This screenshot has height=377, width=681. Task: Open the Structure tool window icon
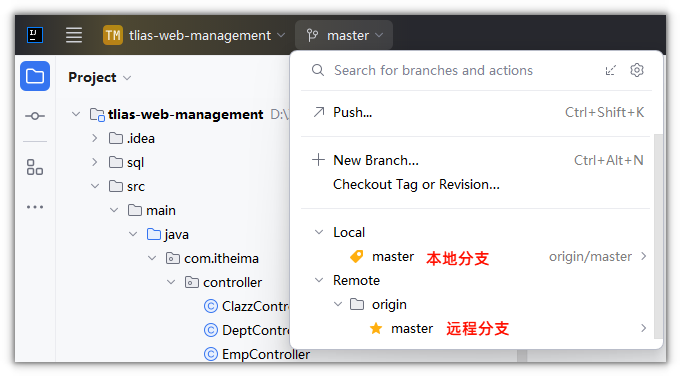(35, 167)
